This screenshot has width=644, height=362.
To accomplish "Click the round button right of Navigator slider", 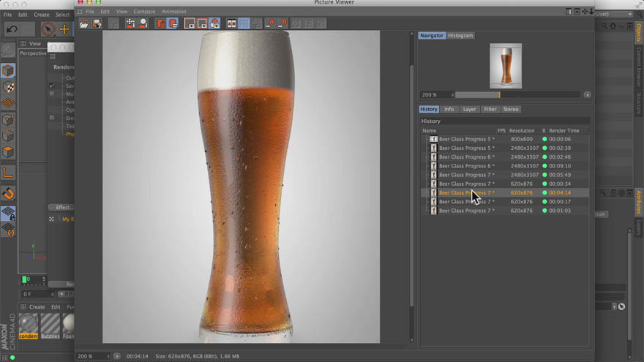I will 588,95.
